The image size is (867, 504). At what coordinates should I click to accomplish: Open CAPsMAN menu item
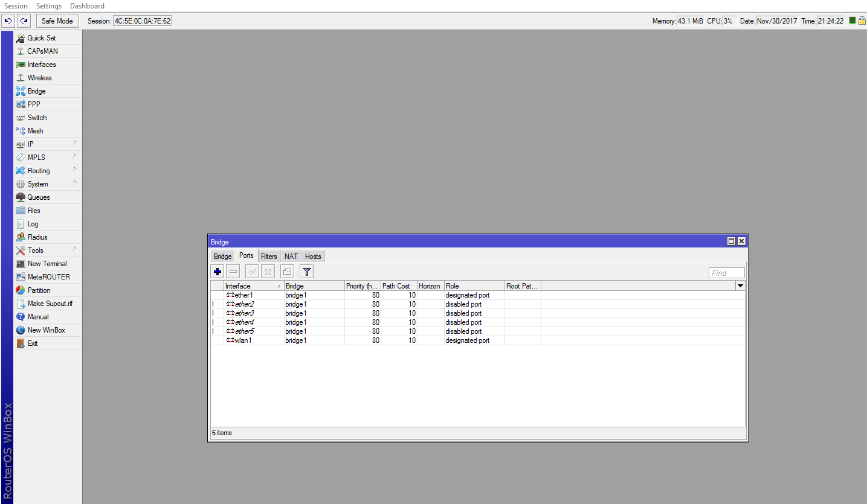48,51
